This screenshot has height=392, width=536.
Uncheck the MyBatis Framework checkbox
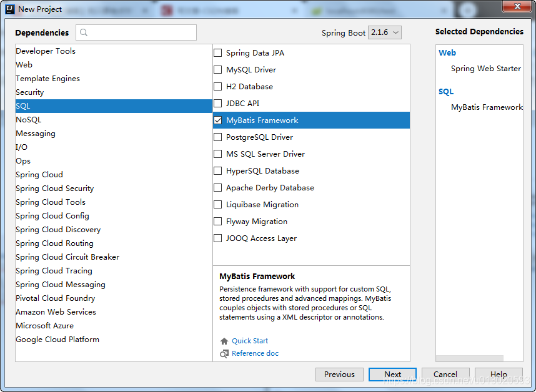tap(218, 120)
